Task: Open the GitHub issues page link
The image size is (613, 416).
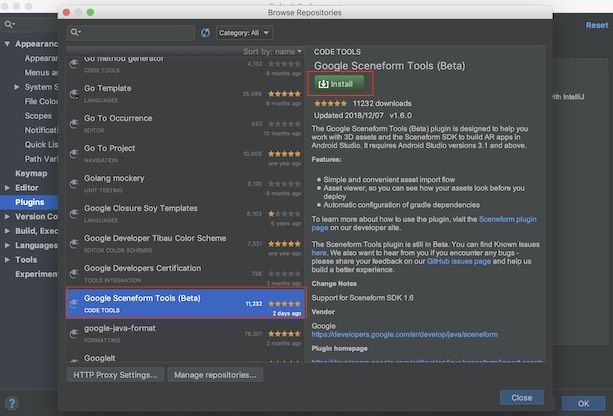Action: [x=459, y=261]
